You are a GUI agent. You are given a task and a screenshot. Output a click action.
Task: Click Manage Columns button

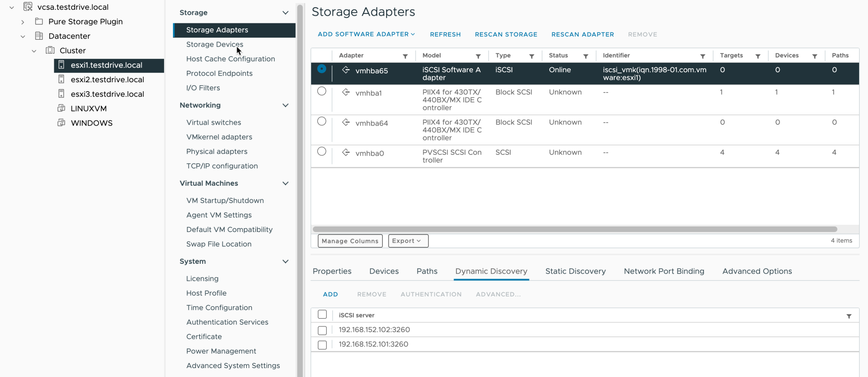[x=350, y=241]
